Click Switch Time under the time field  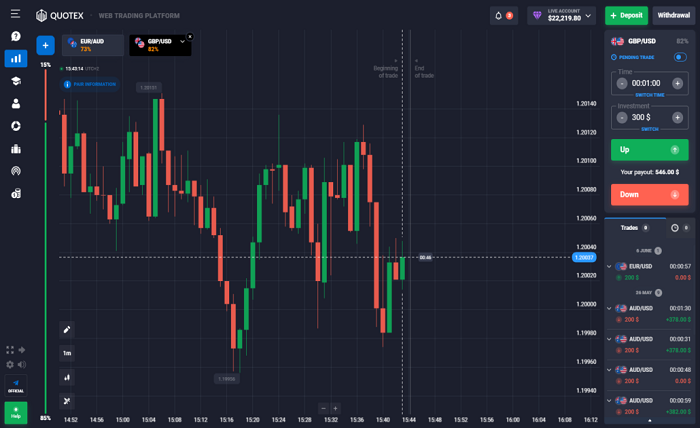pos(649,94)
